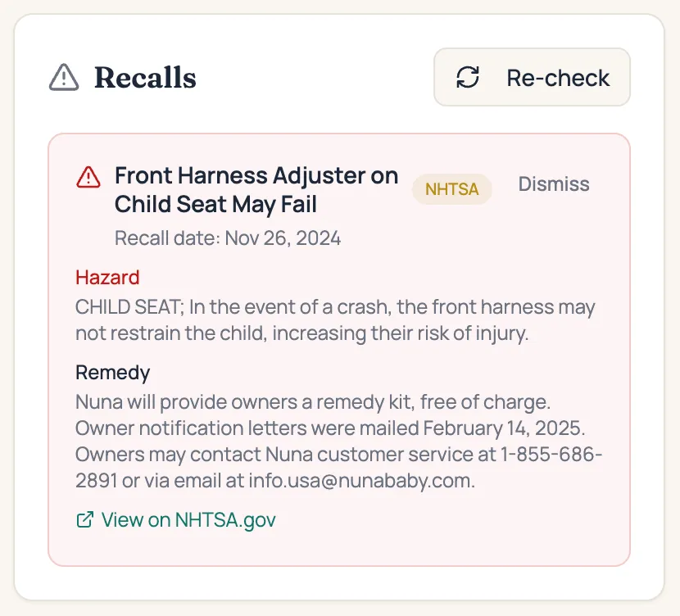Dismiss the Front Harness Adjuster recall
This screenshot has width=680, height=616.
(x=553, y=183)
